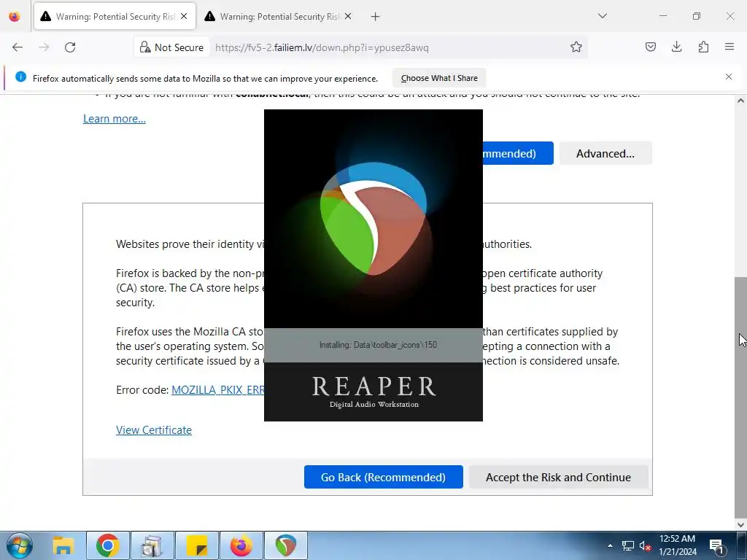Open a new tab with the plus icon

(376, 17)
